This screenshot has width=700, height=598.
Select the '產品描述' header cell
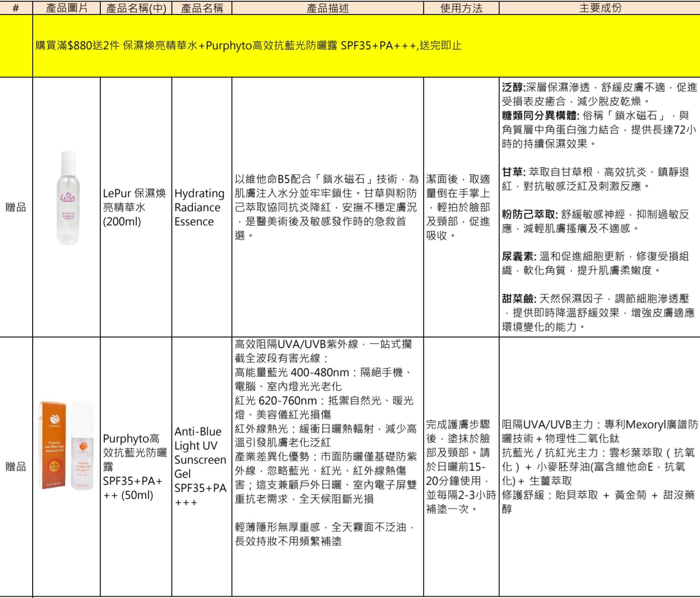pyautogui.click(x=328, y=8)
